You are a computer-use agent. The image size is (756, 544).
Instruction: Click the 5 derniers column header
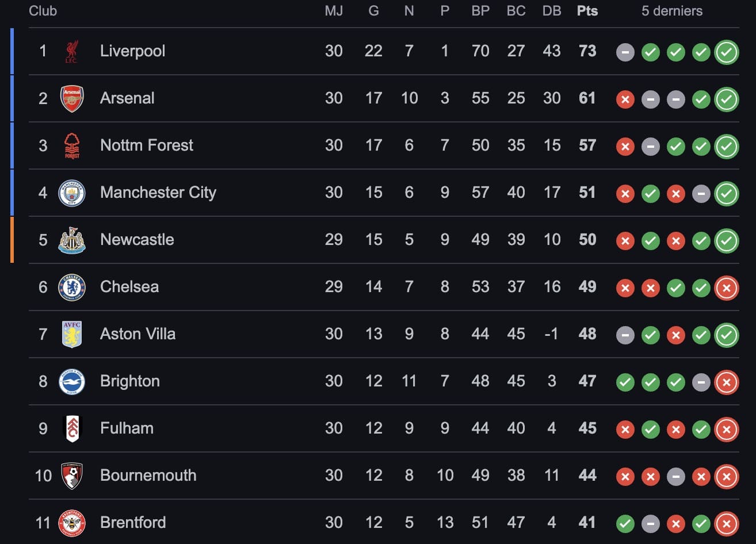[671, 11]
